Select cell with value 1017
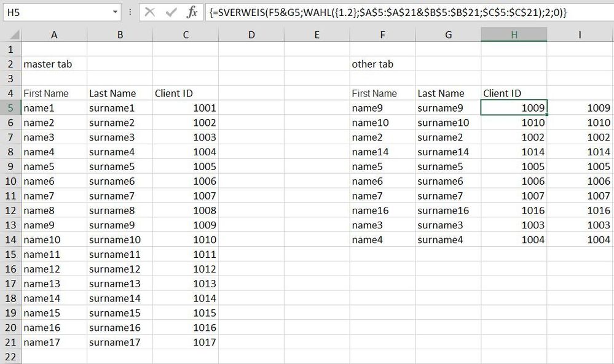 pyautogui.click(x=186, y=342)
